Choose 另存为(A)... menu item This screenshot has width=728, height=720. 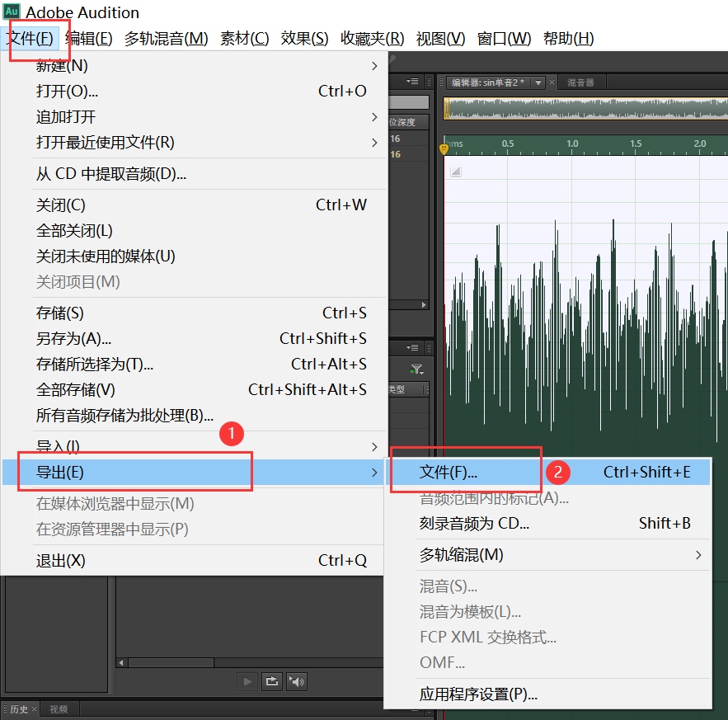194,339
